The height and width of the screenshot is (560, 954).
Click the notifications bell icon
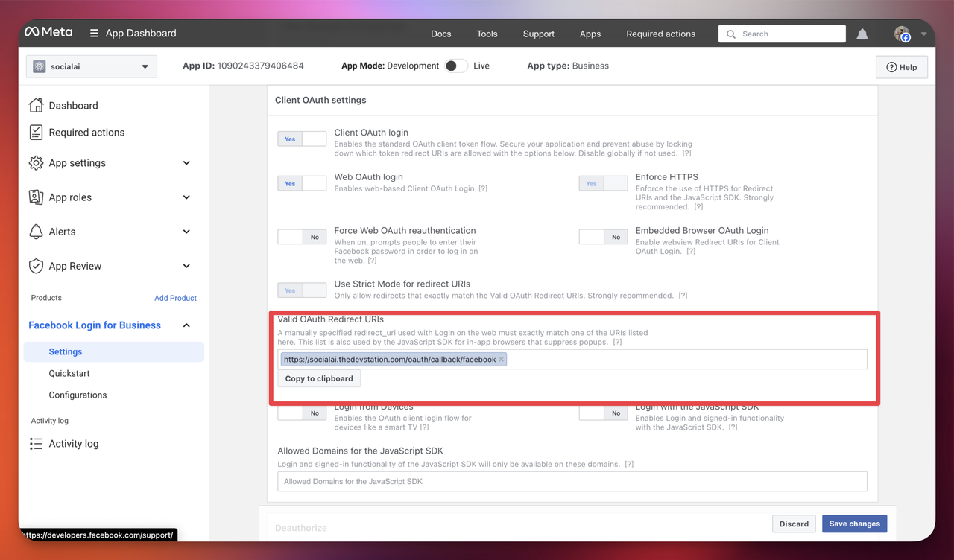pyautogui.click(x=862, y=34)
